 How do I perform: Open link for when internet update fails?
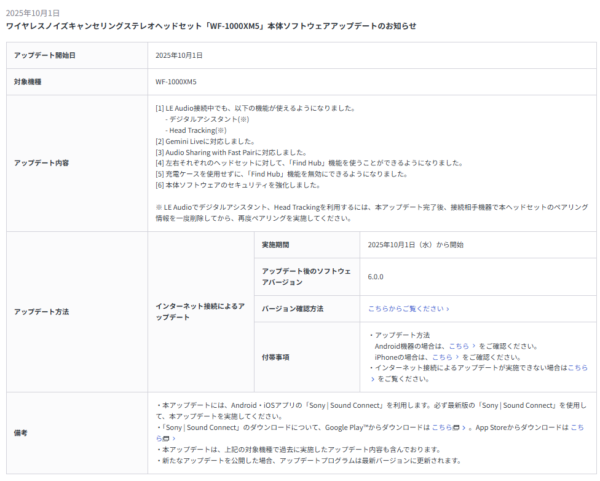[578, 367]
